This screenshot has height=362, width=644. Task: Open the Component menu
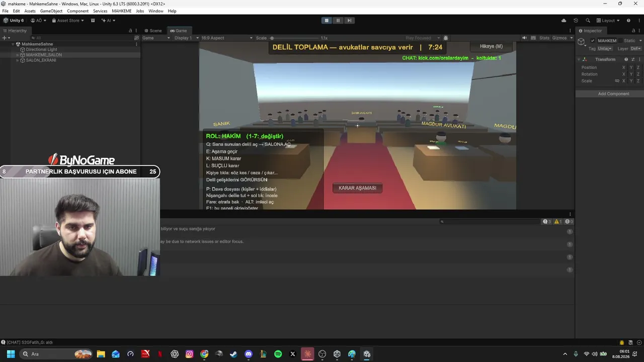click(x=77, y=11)
